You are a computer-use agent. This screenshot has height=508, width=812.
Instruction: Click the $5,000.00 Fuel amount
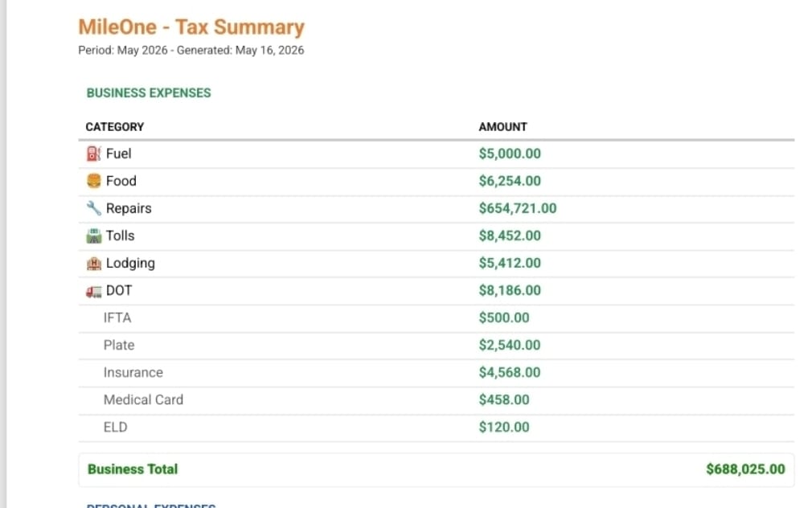pyautogui.click(x=510, y=154)
